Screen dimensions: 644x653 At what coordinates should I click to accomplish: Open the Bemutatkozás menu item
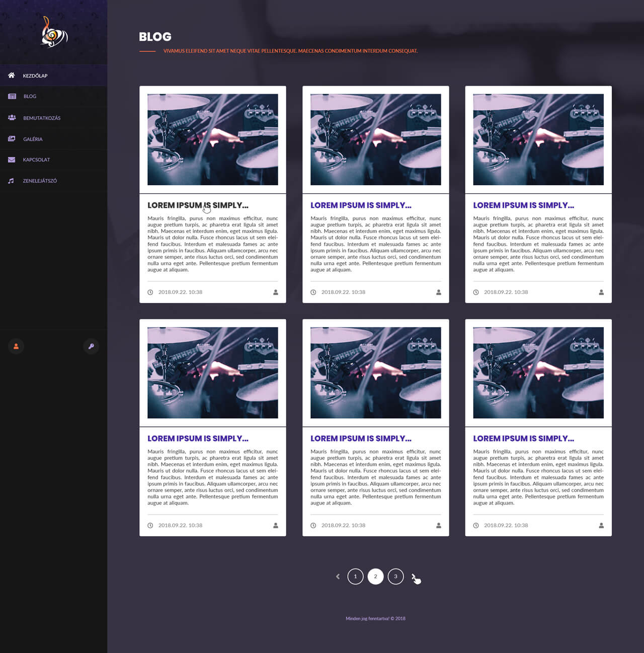tap(42, 118)
